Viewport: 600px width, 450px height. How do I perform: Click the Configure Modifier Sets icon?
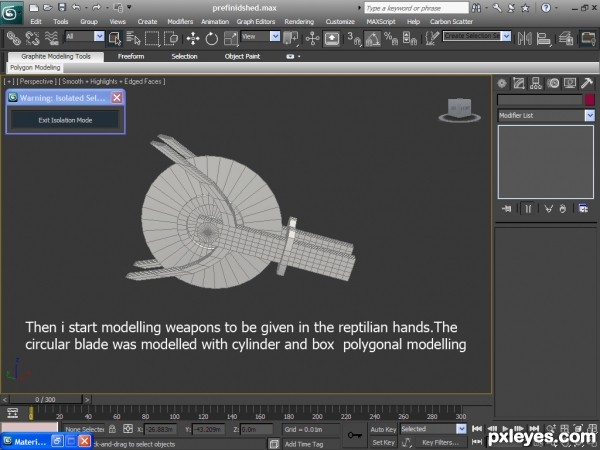point(583,209)
